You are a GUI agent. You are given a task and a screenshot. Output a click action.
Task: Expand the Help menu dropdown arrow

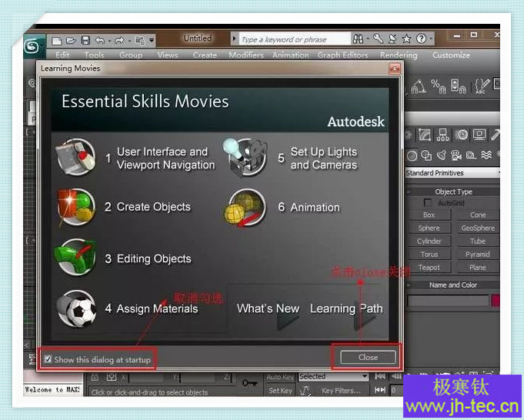pos(431,39)
